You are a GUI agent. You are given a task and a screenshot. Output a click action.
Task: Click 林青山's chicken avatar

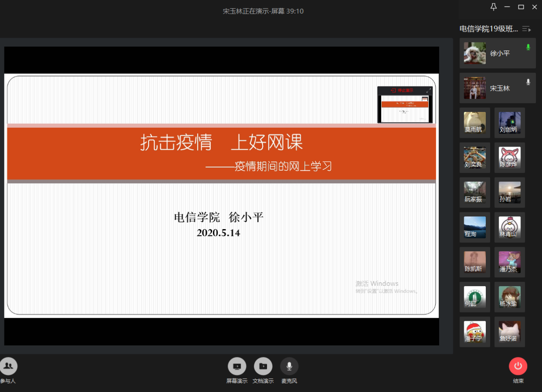(x=509, y=227)
